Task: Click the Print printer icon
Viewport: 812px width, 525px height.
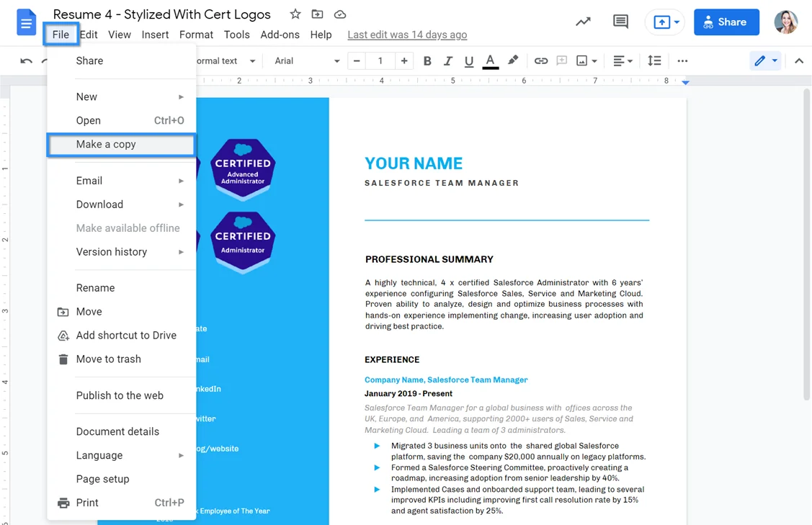Action: pos(63,503)
